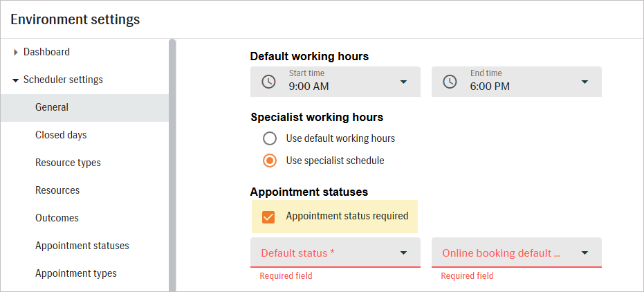Navigate to Resources settings
This screenshot has width=644, height=292.
(x=57, y=190)
